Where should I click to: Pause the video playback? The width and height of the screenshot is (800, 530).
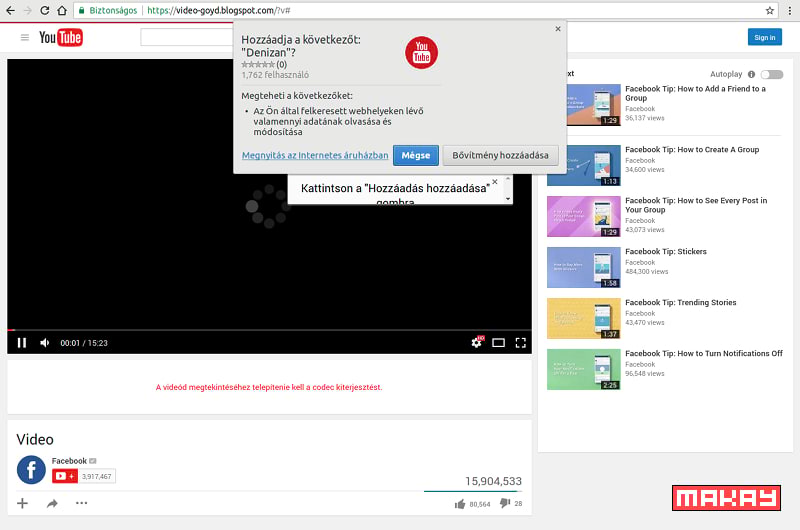[x=21, y=343]
